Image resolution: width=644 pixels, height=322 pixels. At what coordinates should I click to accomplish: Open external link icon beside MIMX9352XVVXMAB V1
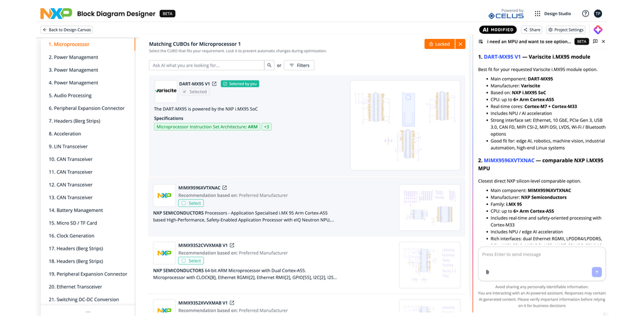[x=232, y=303]
